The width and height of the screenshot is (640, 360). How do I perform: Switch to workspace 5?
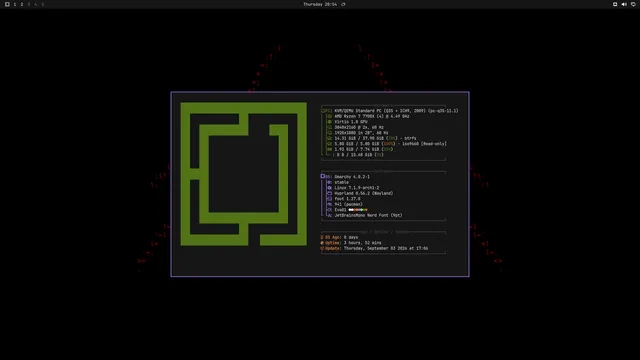point(42,4)
